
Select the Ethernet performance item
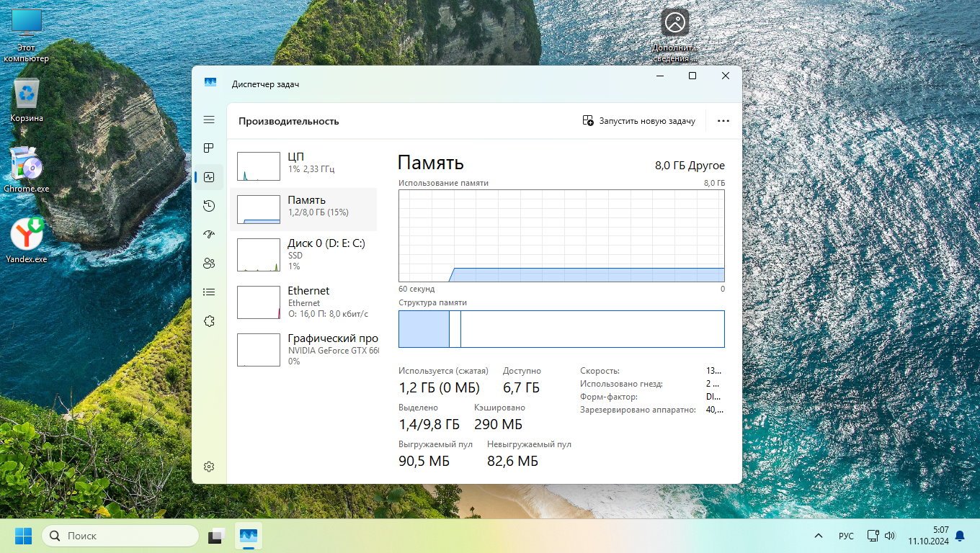[303, 302]
